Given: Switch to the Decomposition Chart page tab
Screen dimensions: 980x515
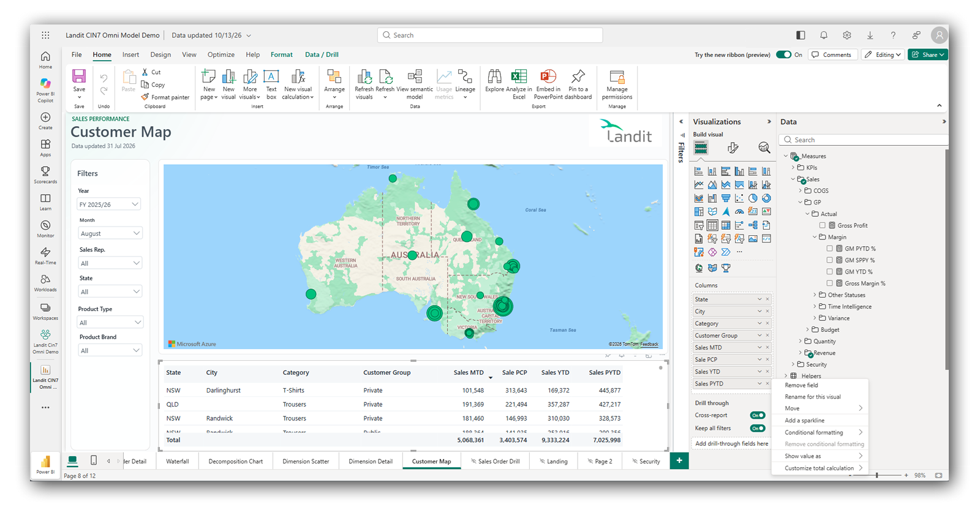Looking at the screenshot, I should click(x=236, y=461).
